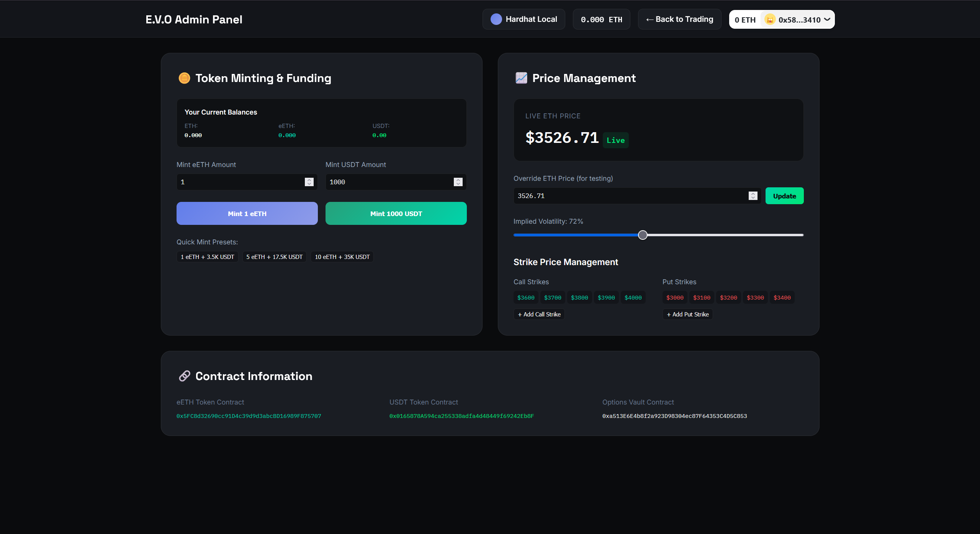Click the Implied Volatility slider handle
The width and height of the screenshot is (980, 534).
point(643,235)
